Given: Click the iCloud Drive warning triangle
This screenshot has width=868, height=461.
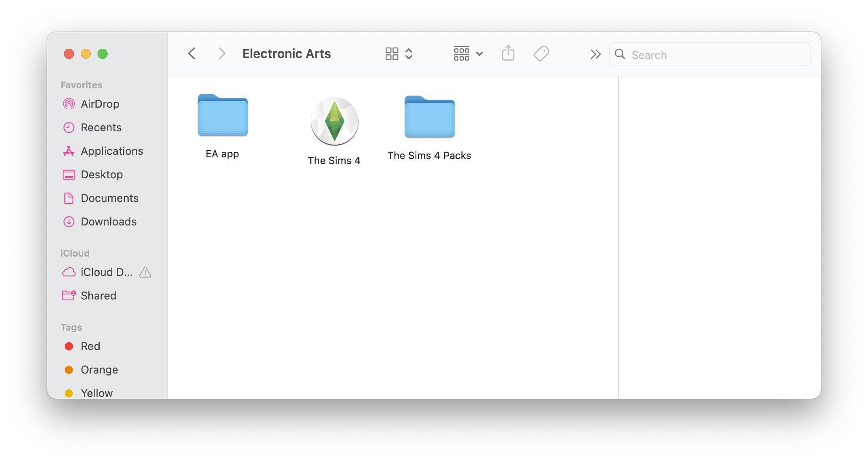Looking at the screenshot, I should click(x=145, y=273).
